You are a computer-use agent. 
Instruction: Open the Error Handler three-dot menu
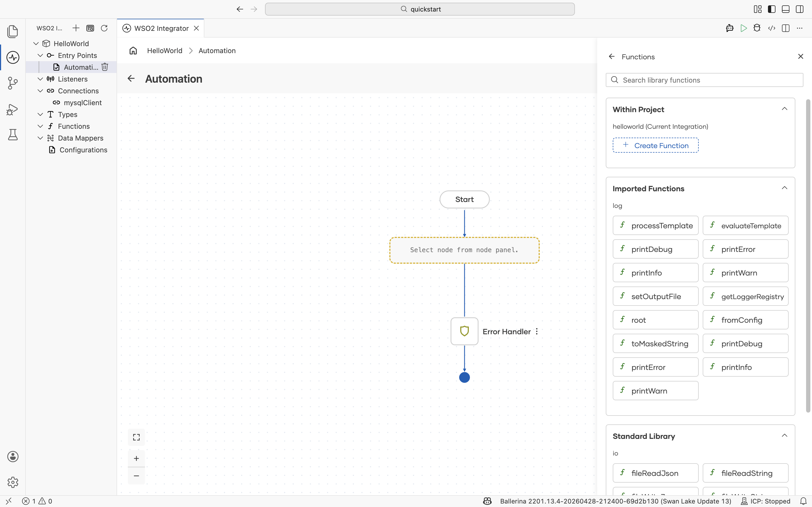click(537, 331)
